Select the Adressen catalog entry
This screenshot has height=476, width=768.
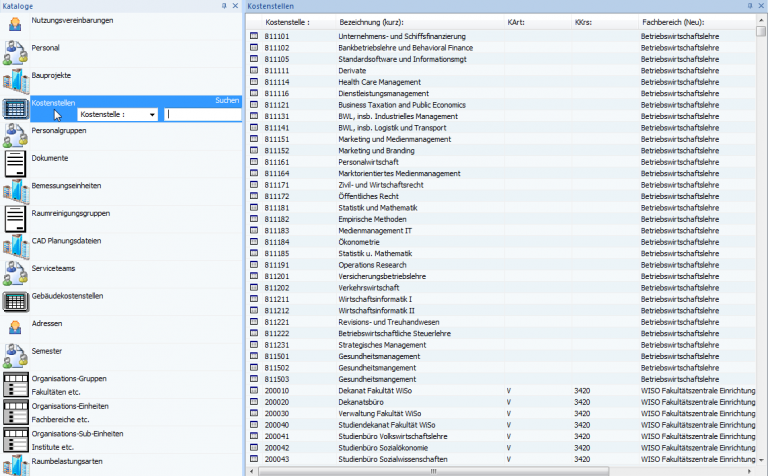coord(47,323)
